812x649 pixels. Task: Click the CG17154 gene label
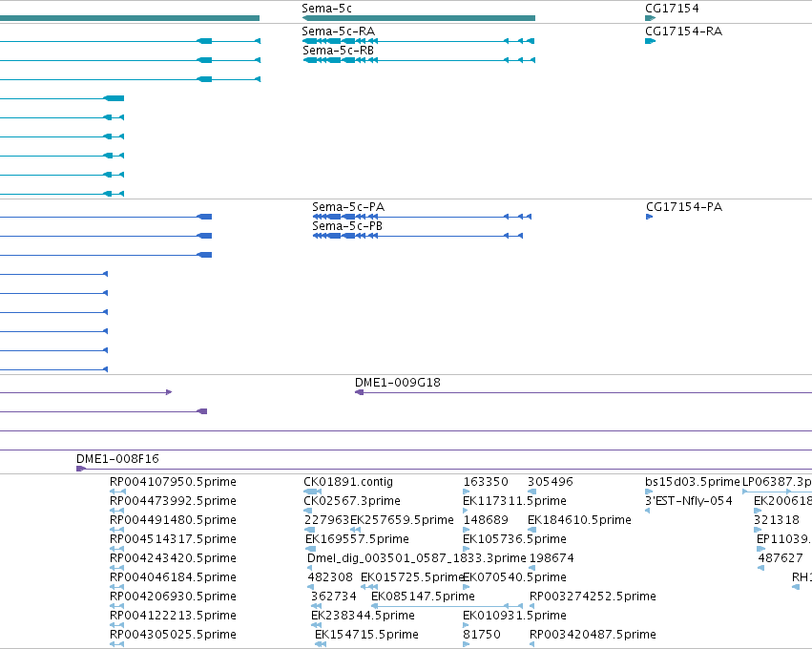tap(672, 9)
